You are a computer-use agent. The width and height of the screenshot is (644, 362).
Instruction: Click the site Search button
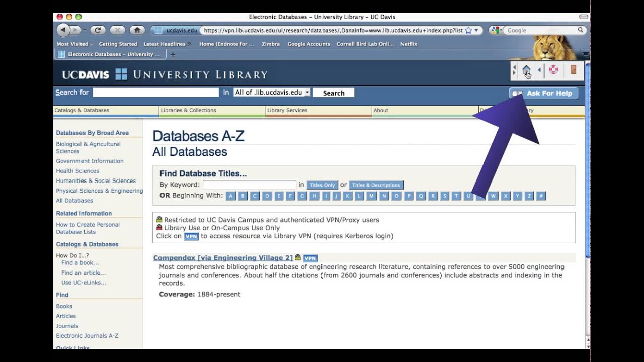334,93
